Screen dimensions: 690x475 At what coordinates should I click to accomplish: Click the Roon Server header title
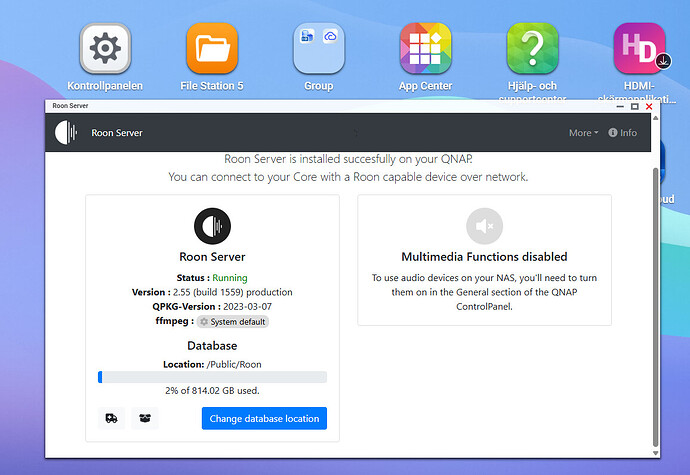click(117, 132)
